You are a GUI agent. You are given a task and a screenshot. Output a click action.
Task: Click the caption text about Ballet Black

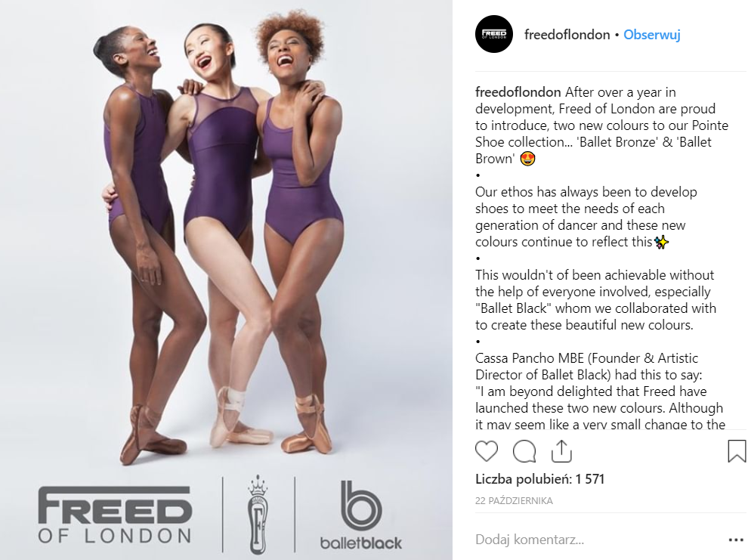click(x=595, y=300)
